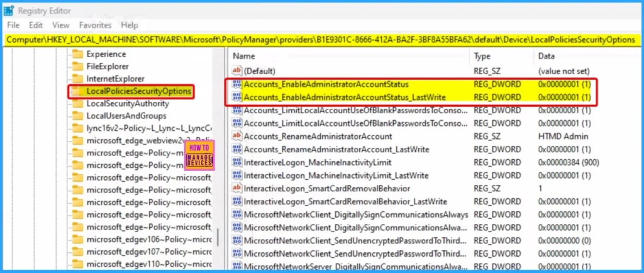Click the registry path address bar
This screenshot has width=644, height=273.
pyautogui.click(x=321, y=40)
